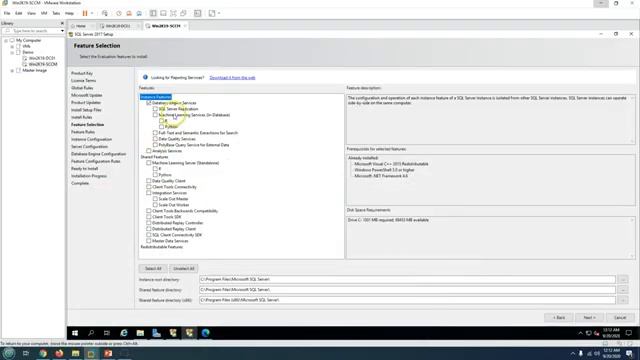Open guest Windows Start button

pyautogui.click(x=75, y=333)
